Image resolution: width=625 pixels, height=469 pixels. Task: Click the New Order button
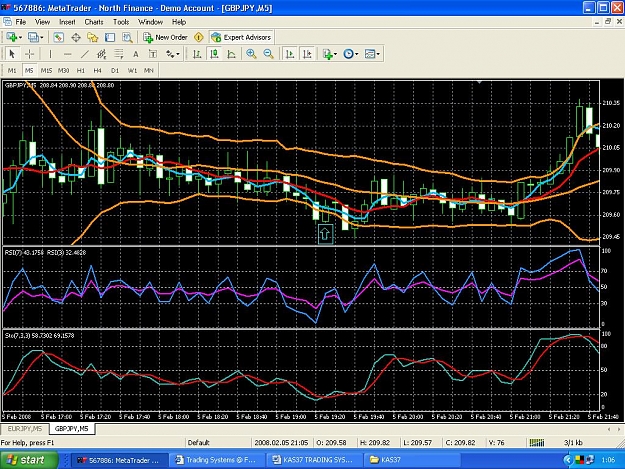point(165,37)
